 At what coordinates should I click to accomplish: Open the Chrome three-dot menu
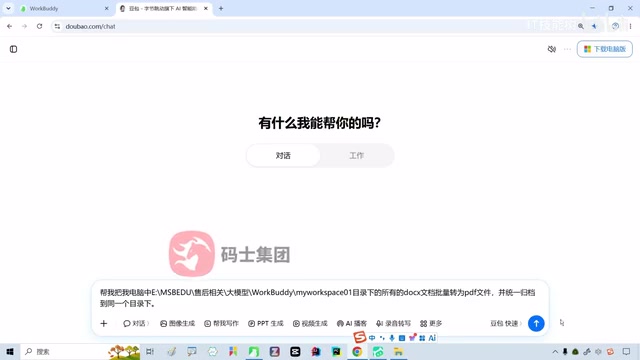[630, 26]
